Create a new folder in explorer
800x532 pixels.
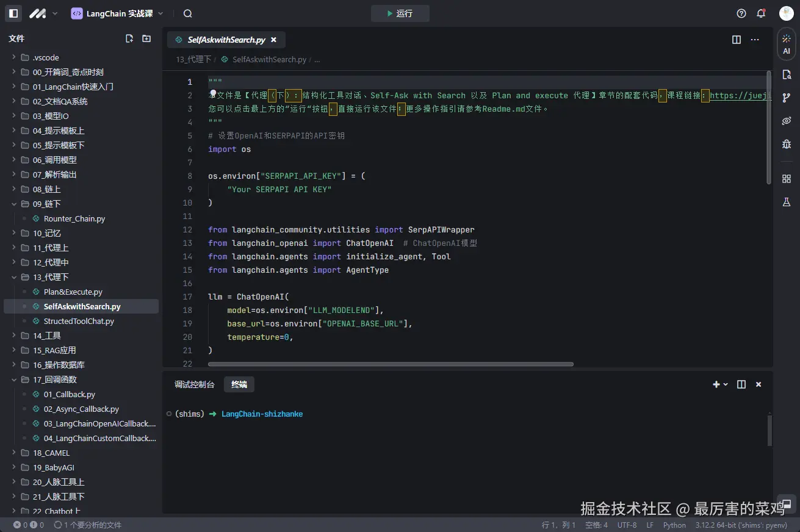pyautogui.click(x=146, y=38)
